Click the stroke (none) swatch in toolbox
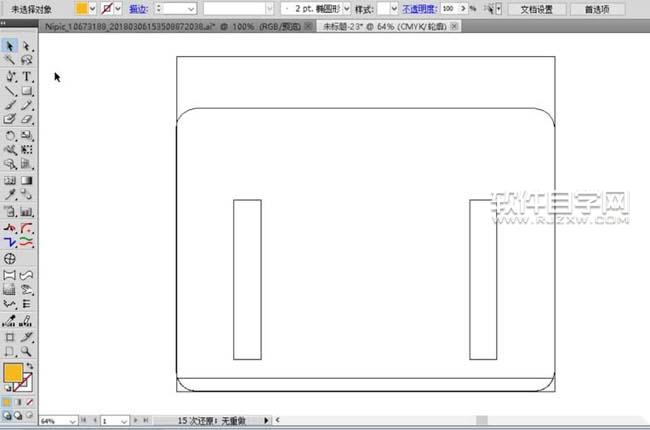Viewport: 650px width, 430px height. (x=25, y=384)
